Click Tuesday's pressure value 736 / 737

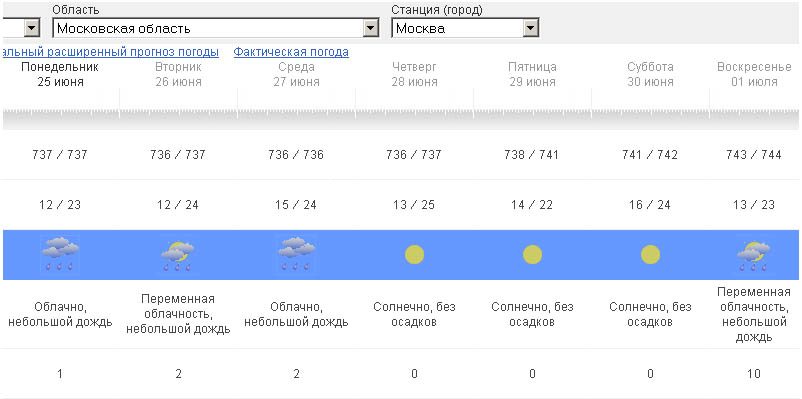[x=178, y=154]
